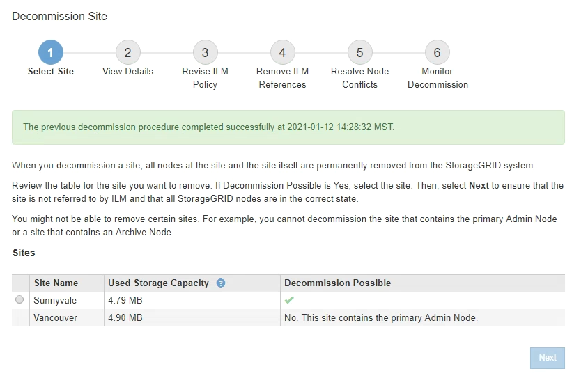Screen dimensions: 588x378
Task: Click the green success notification banner
Action: coord(288,127)
